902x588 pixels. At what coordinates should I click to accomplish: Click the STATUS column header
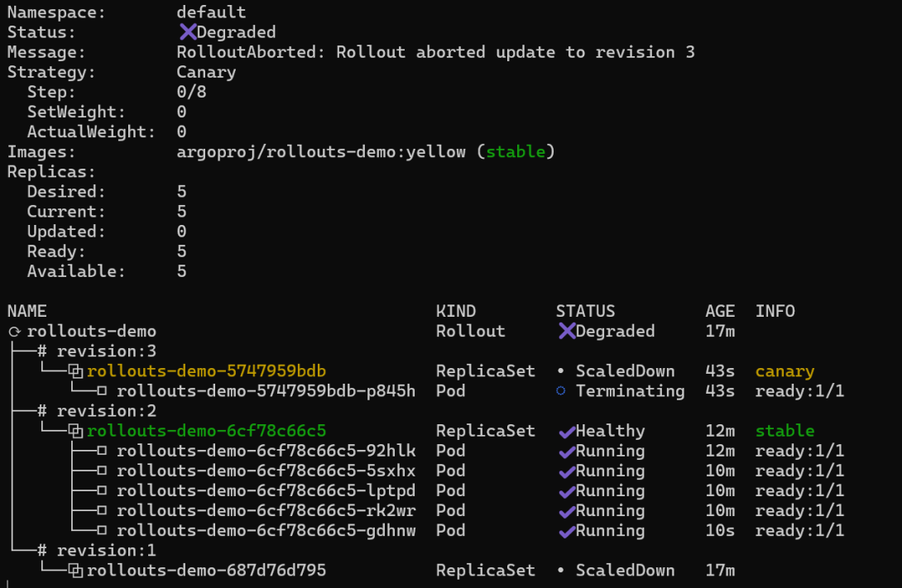tap(585, 311)
